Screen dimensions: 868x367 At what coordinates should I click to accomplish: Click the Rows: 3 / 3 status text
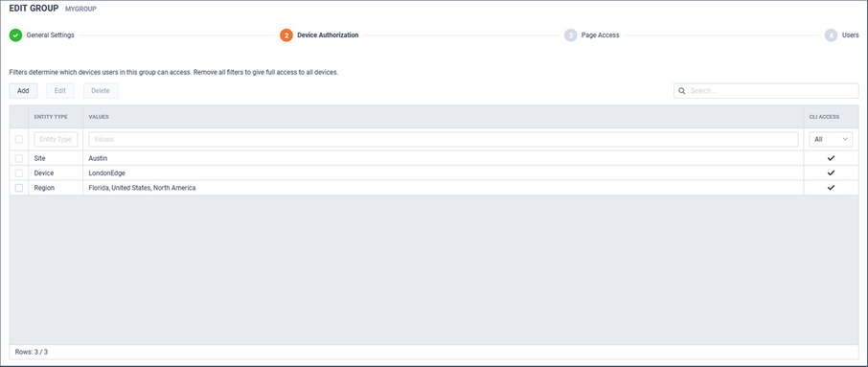(32, 352)
